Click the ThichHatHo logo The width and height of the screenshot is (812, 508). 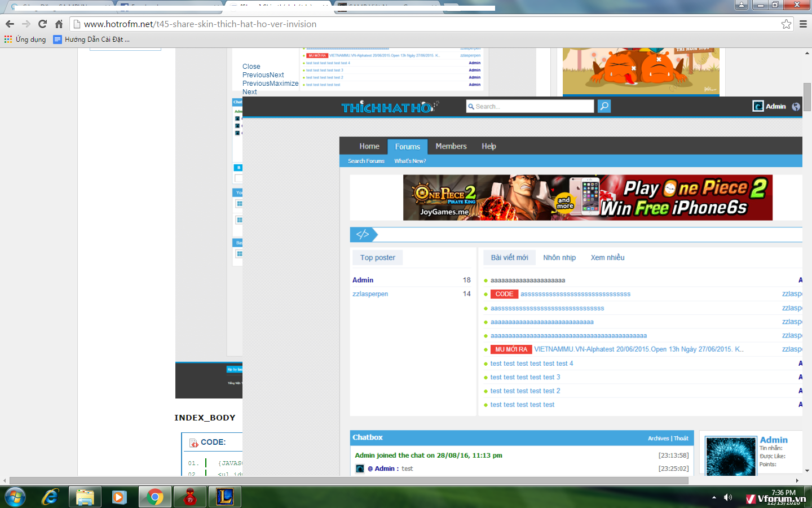pyautogui.click(x=389, y=107)
